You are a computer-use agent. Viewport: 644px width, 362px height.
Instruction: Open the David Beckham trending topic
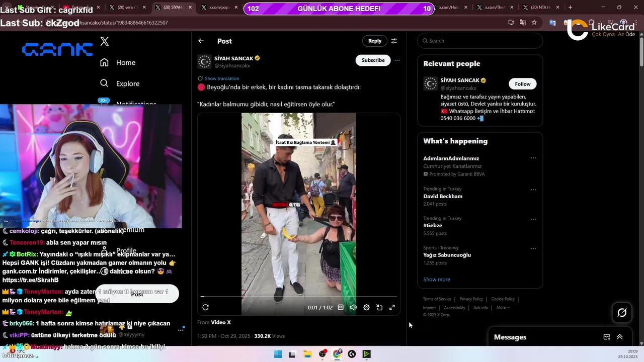click(443, 196)
